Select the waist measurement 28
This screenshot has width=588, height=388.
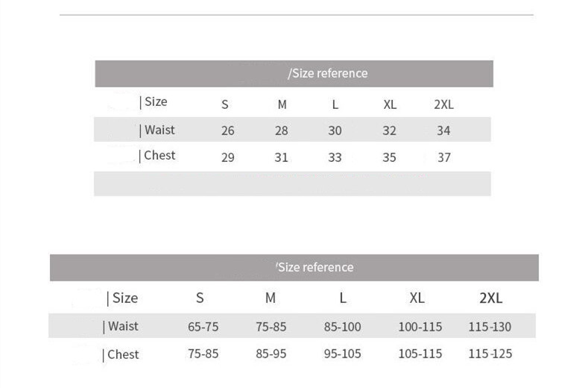pos(282,131)
